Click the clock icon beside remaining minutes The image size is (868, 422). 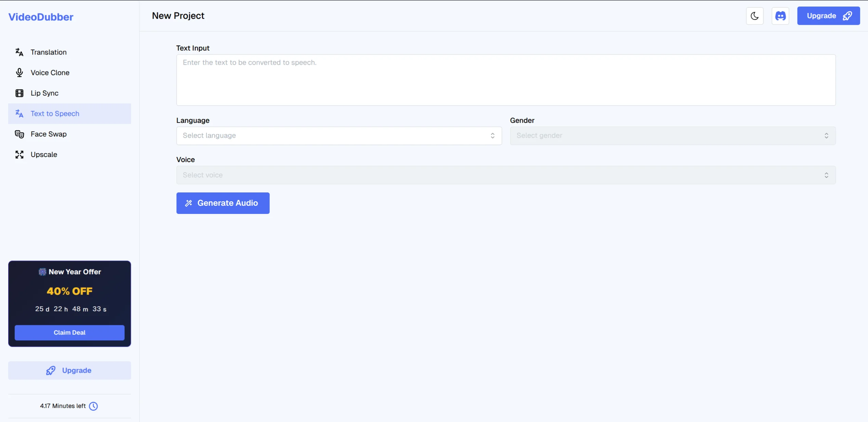(93, 406)
